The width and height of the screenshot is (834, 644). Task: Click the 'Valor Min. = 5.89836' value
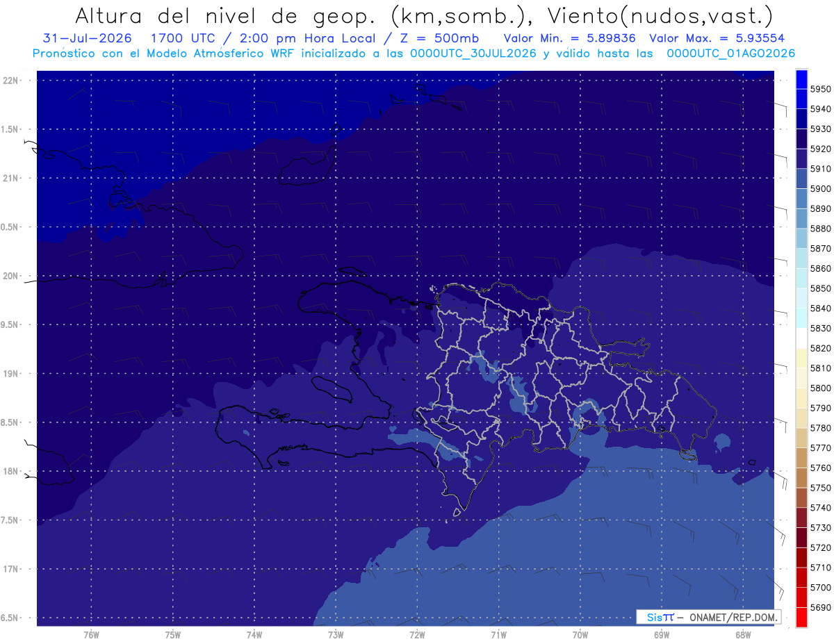pyautogui.click(x=570, y=38)
